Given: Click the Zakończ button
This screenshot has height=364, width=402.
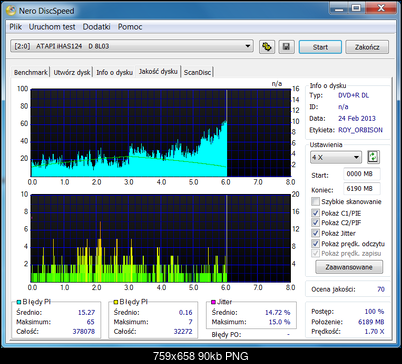Looking at the screenshot, I should pyautogui.click(x=367, y=47).
